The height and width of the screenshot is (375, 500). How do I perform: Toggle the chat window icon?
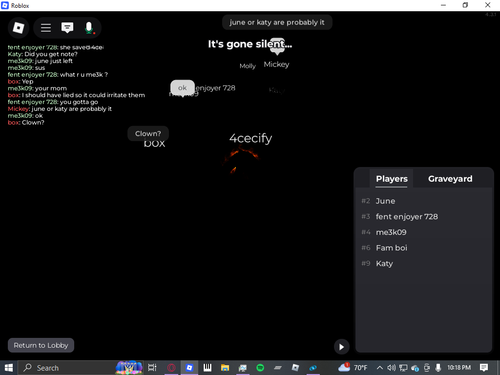click(x=67, y=28)
